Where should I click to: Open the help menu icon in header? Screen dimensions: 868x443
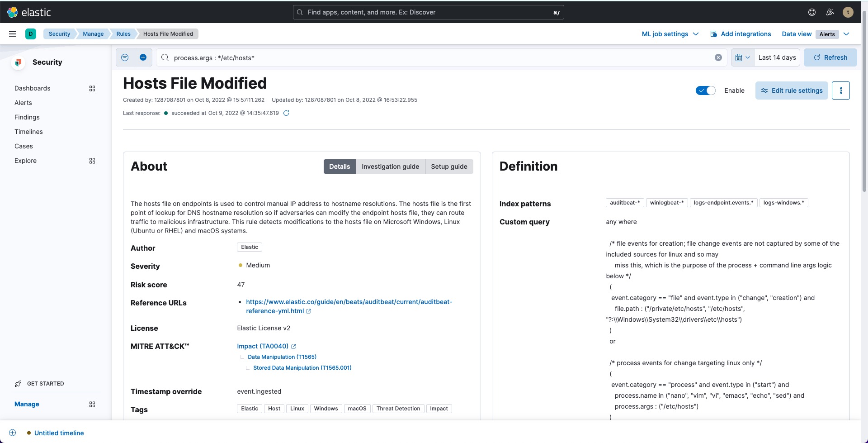click(812, 12)
